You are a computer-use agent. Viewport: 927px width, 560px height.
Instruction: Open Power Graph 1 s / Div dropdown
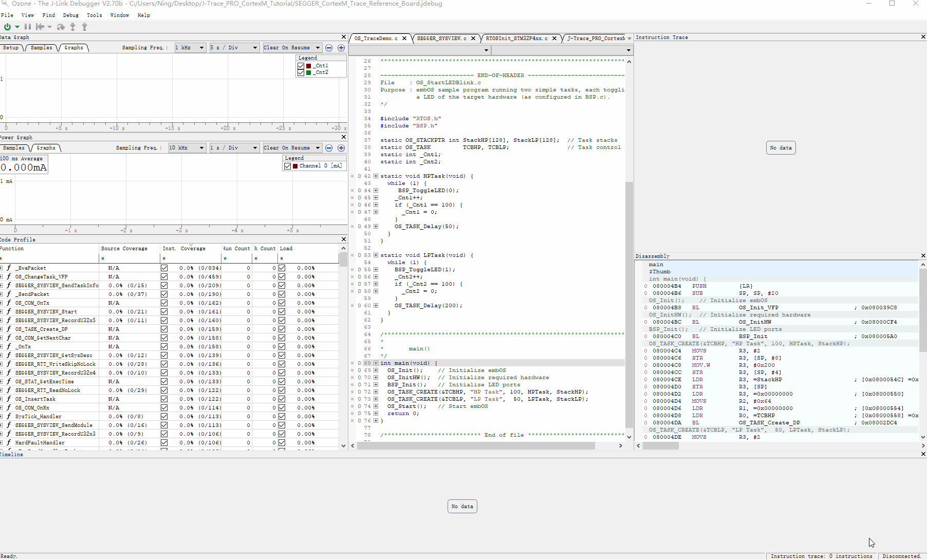234,148
